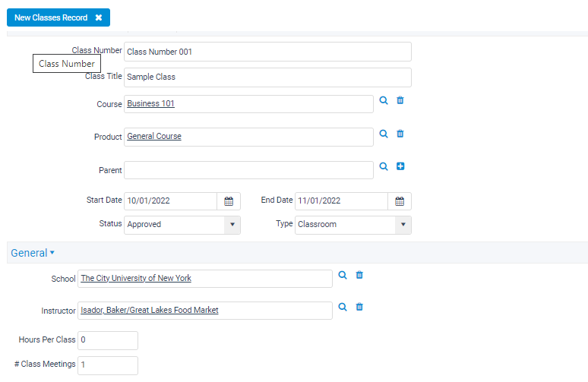Click the End Date text field
Viewport: 588px width, 382px height.
pos(341,201)
